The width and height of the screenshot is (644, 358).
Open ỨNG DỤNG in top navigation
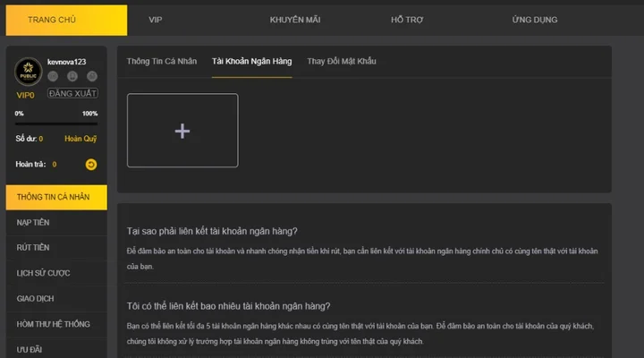pos(535,20)
